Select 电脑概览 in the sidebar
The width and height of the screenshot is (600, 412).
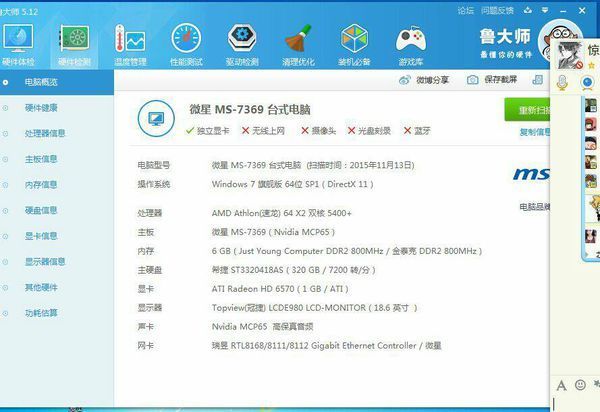(57, 82)
